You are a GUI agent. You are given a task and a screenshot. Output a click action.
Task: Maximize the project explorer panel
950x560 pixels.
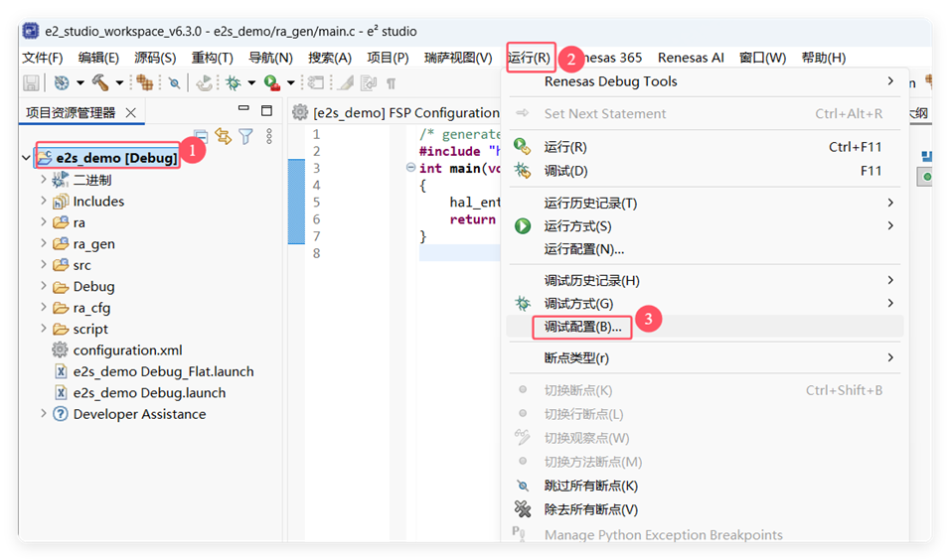(266, 110)
